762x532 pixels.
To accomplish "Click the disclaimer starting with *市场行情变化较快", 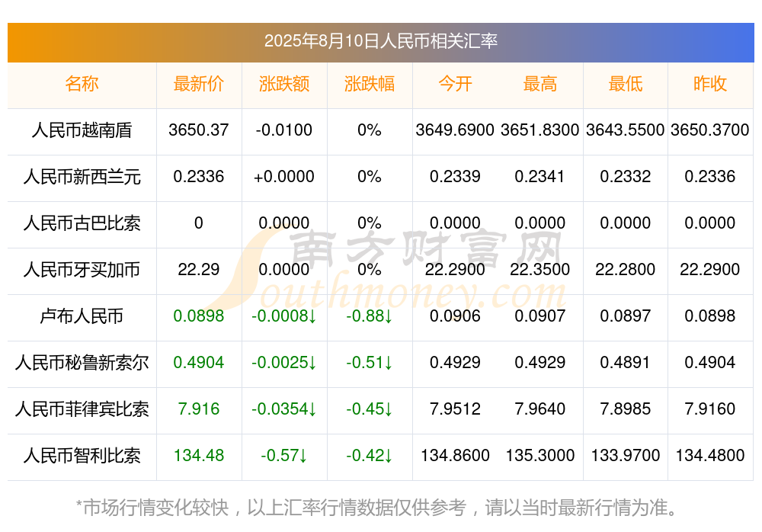I will click(377, 508).
